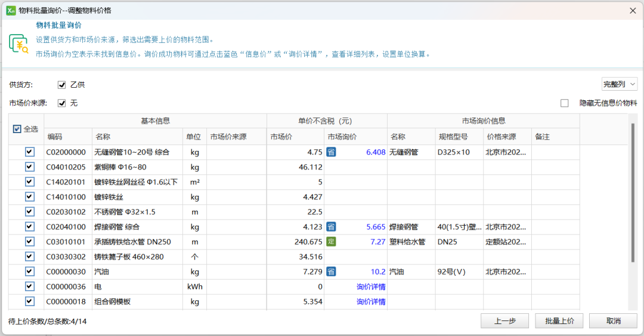644x336 pixels.
Task: Open the 完整列 dropdown
Action: [619, 84]
